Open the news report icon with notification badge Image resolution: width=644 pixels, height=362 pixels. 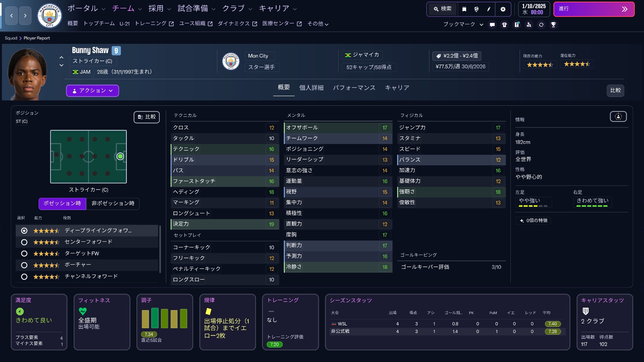(517, 25)
